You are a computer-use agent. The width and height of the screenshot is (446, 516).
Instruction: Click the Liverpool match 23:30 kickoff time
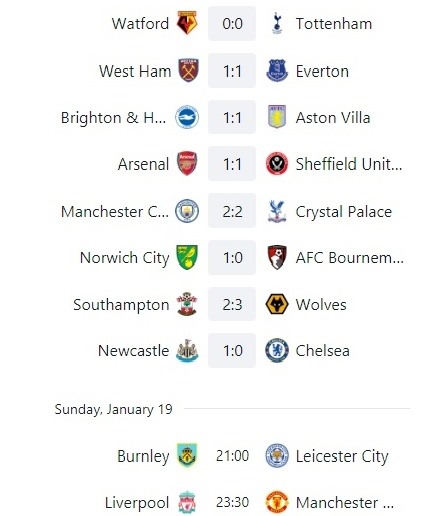(232, 502)
